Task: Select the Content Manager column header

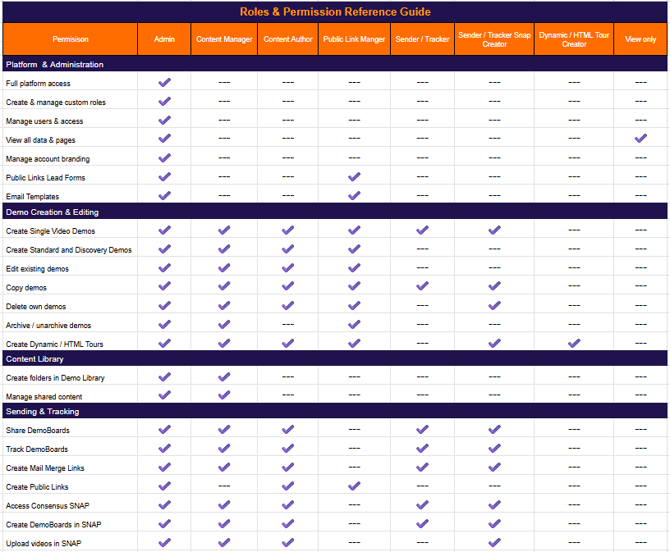Action: [224, 39]
